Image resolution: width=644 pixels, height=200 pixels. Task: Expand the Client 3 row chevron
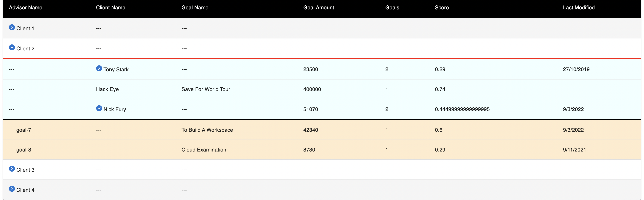[12, 169]
